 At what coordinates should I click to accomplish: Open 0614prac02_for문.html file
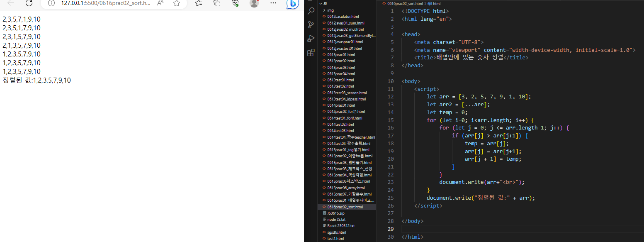pos(347,111)
